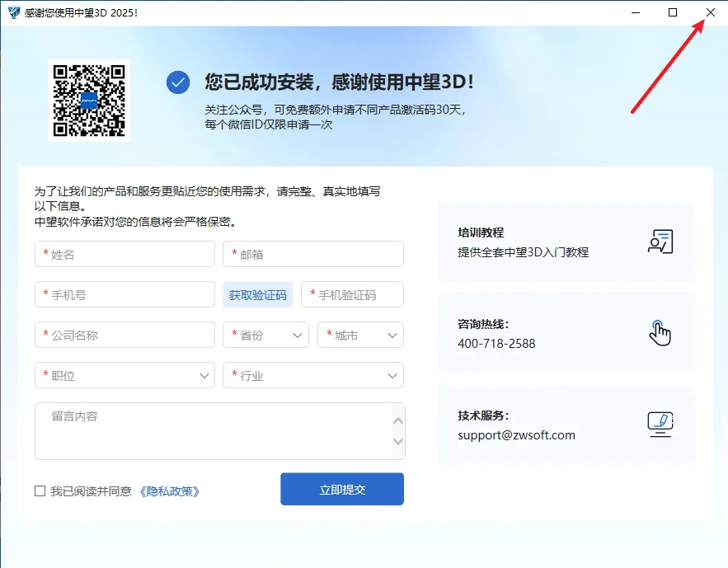Viewport: 728px width, 568px height.
Task: Expand the 行业 industry dropdown
Action: 313,375
